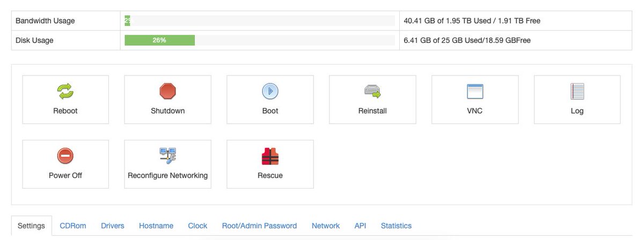This screenshot has width=644, height=240.
Task: Click the Rescue life vest icon
Action: coord(270,156)
